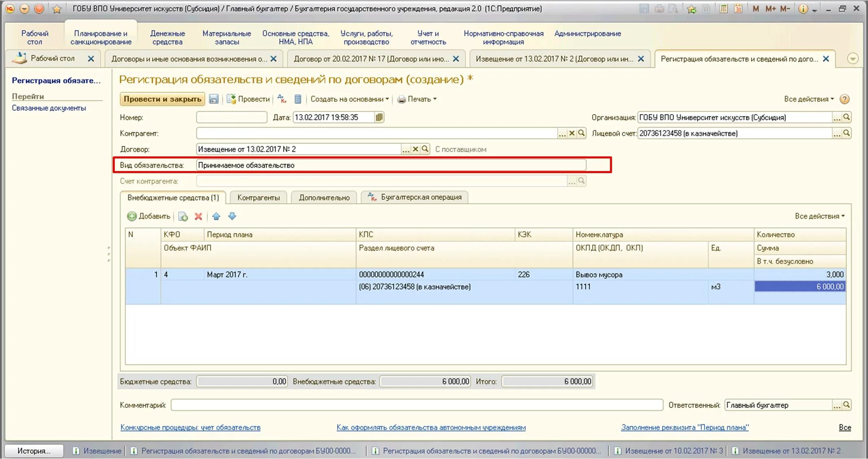Open the Организация record with the magnifier icon
Screen dimensions: 868x459
(846, 117)
